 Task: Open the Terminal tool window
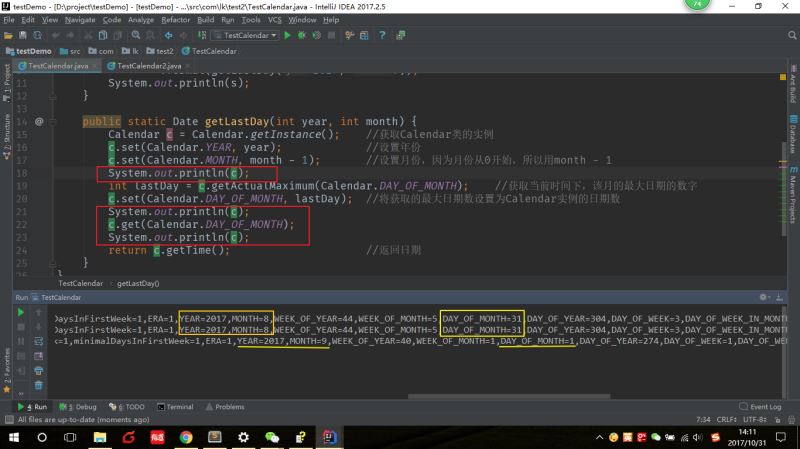pos(179,407)
